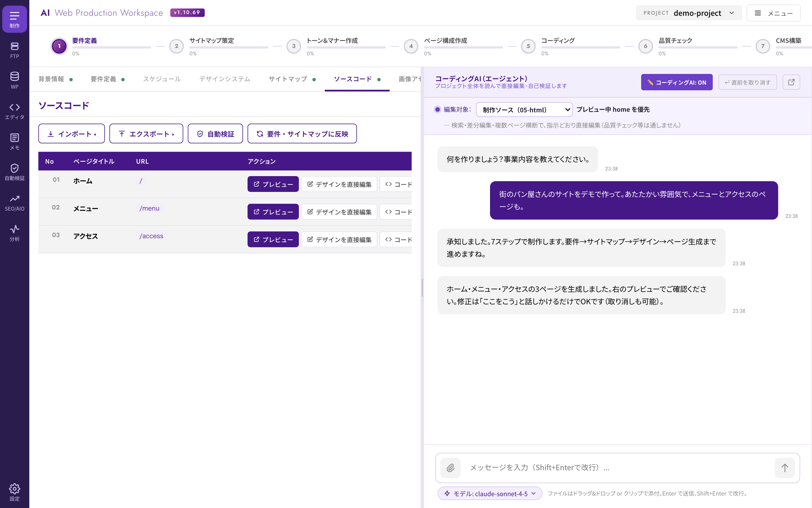The width and height of the screenshot is (812, 508).
Task: Switch to the 背景情報 tab
Action: point(56,79)
